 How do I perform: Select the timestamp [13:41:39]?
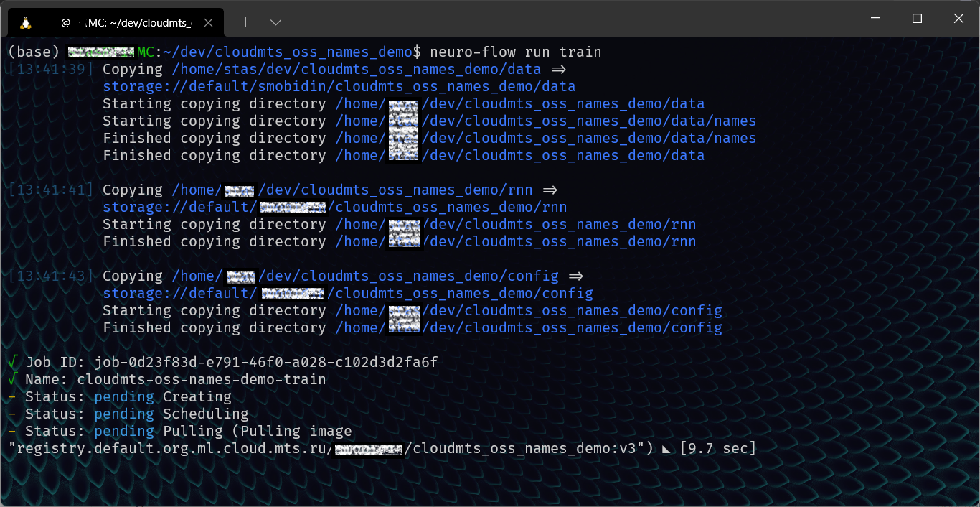(x=51, y=69)
